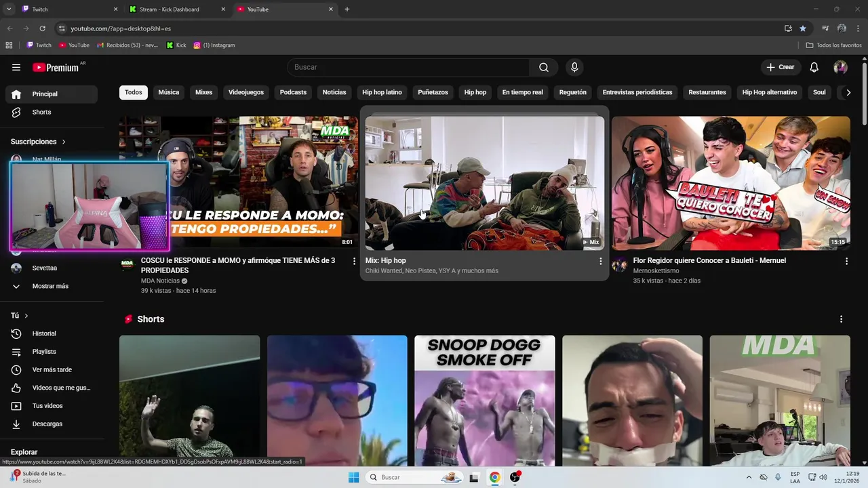The width and height of the screenshot is (868, 488).
Task: Start voice search with microphone
Action: (x=574, y=67)
